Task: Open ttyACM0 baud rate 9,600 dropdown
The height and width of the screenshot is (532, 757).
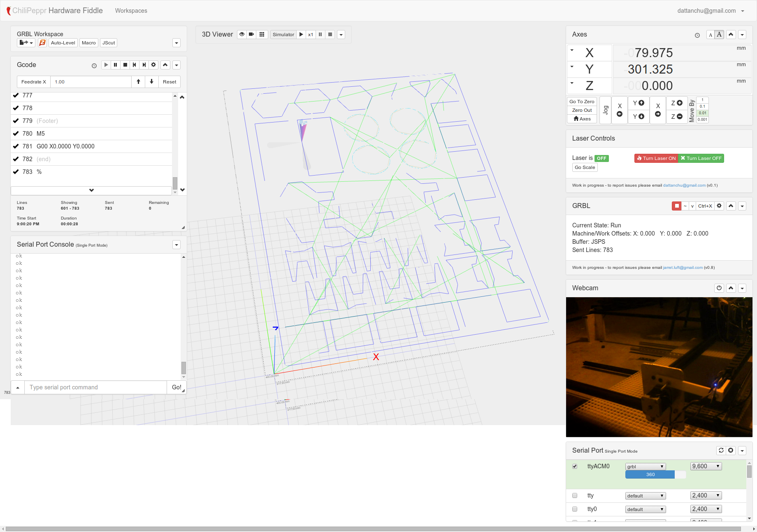Action: coord(706,466)
